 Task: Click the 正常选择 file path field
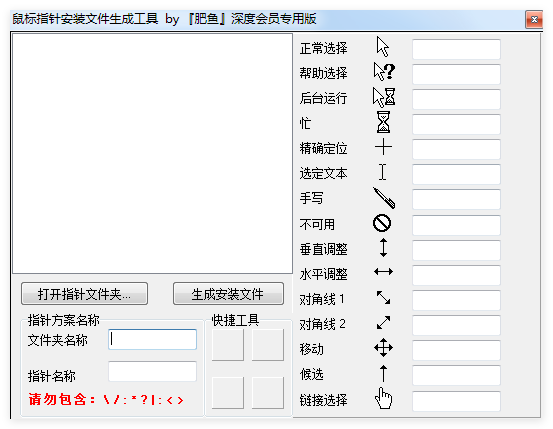pyautogui.click(x=456, y=49)
